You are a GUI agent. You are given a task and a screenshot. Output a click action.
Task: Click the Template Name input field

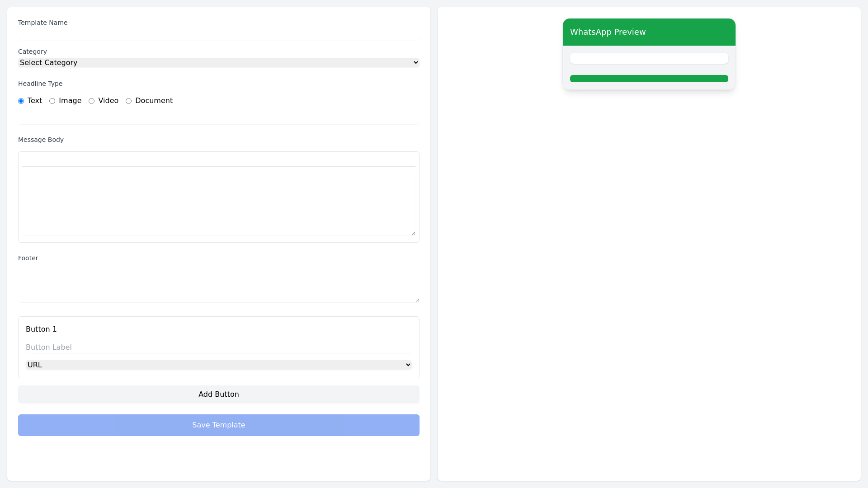click(x=218, y=34)
